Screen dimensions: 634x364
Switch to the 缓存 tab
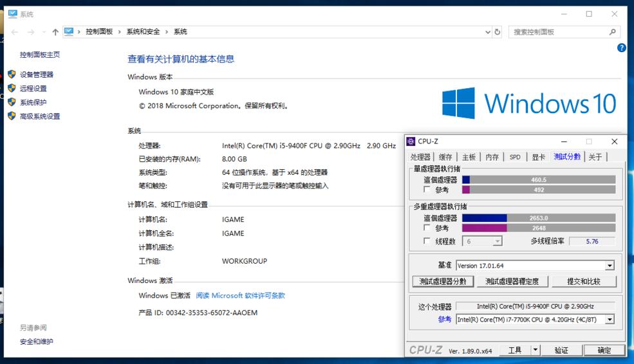click(445, 157)
